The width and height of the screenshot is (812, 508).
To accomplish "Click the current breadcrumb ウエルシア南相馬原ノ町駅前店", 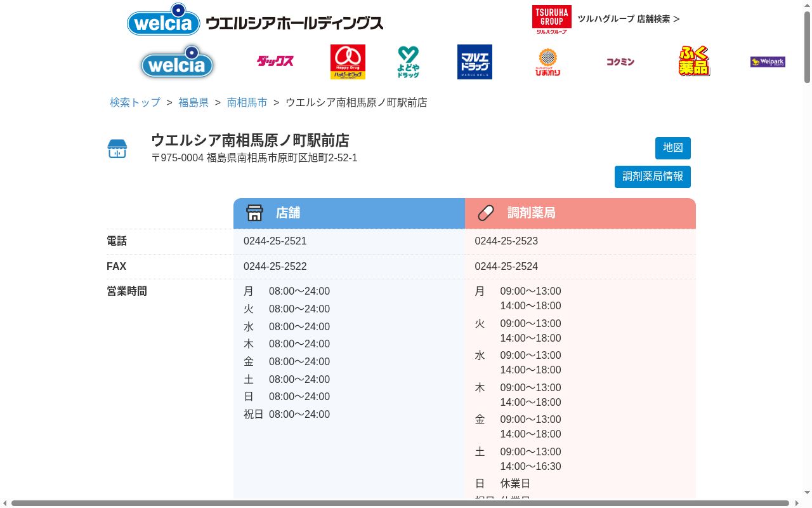I will 357,102.
